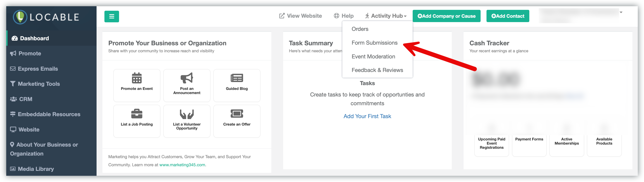644x182 pixels.
Task: Click the Add Your First Task link
Action: tap(367, 116)
